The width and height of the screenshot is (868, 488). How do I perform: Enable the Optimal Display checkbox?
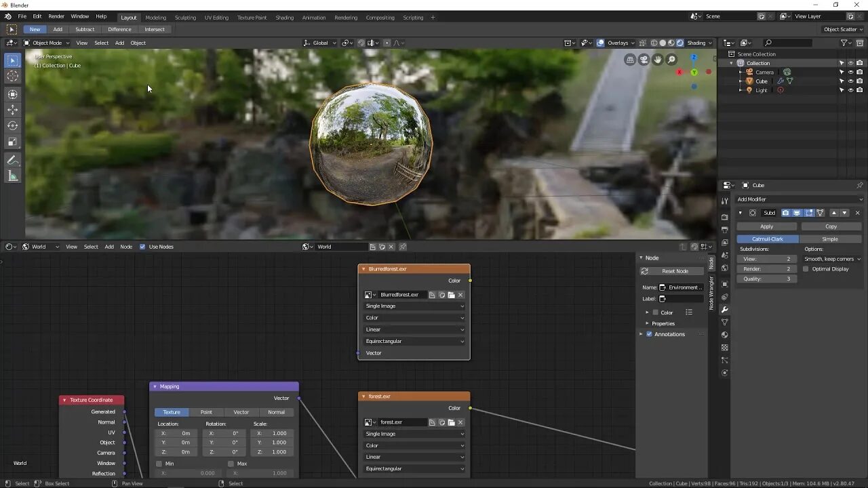[806, 269]
